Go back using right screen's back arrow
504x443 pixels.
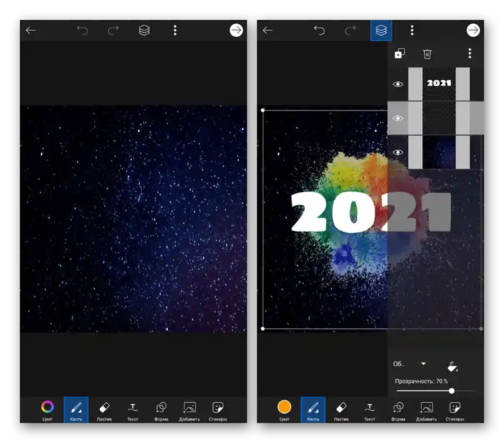[268, 31]
